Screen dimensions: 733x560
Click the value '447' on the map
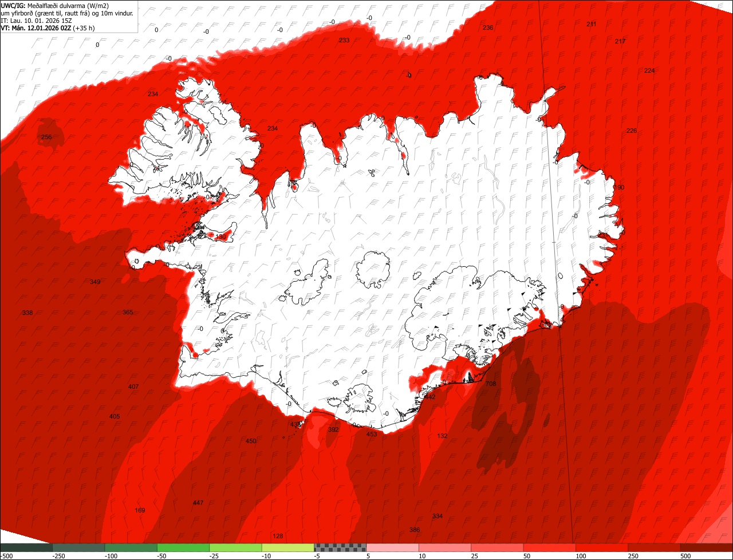(x=198, y=503)
